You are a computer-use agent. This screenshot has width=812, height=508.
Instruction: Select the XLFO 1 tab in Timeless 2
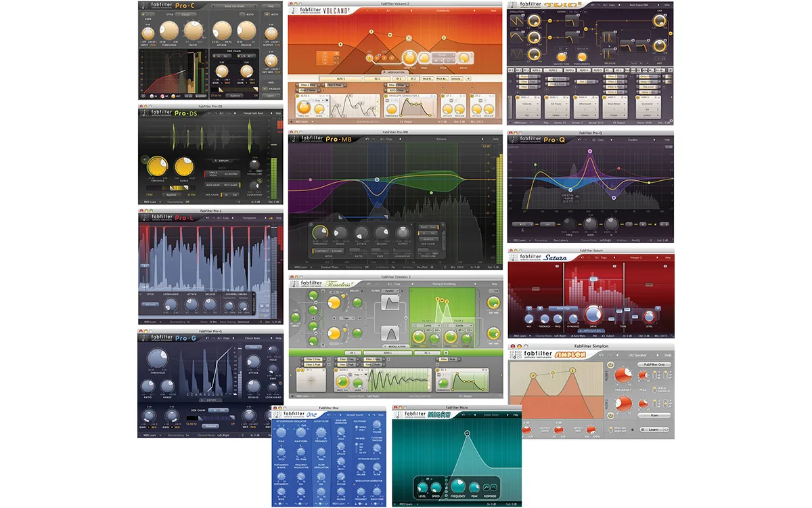389,353
